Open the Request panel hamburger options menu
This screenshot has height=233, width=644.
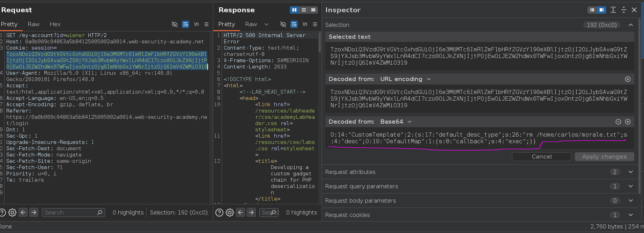click(207, 24)
